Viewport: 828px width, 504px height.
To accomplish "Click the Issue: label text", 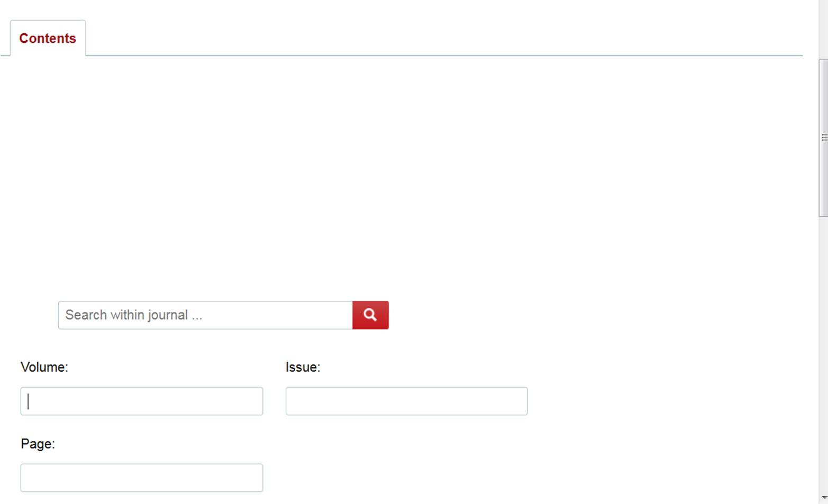I will point(303,367).
